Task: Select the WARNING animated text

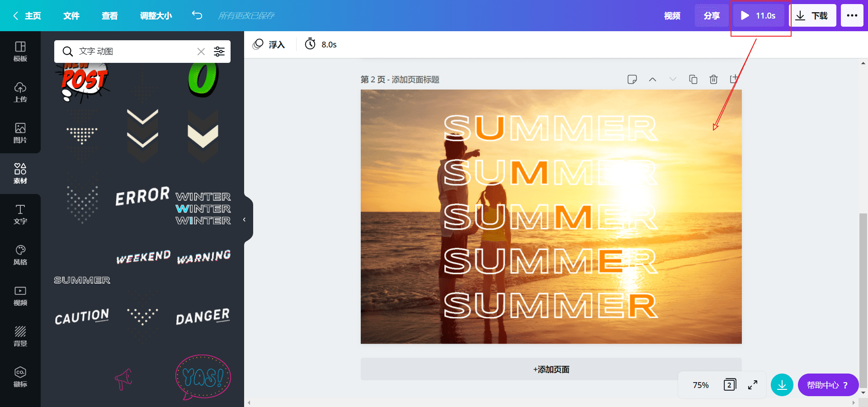Action: tap(203, 256)
